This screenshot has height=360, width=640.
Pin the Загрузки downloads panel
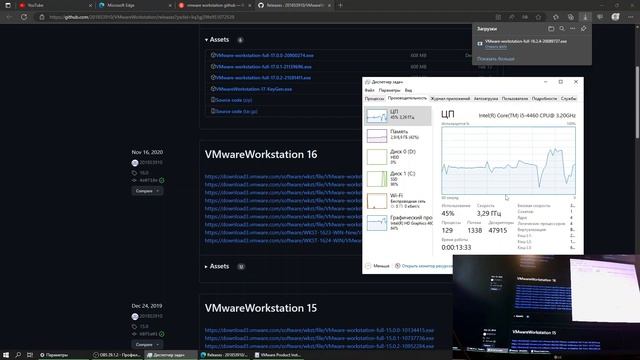pos(584,29)
